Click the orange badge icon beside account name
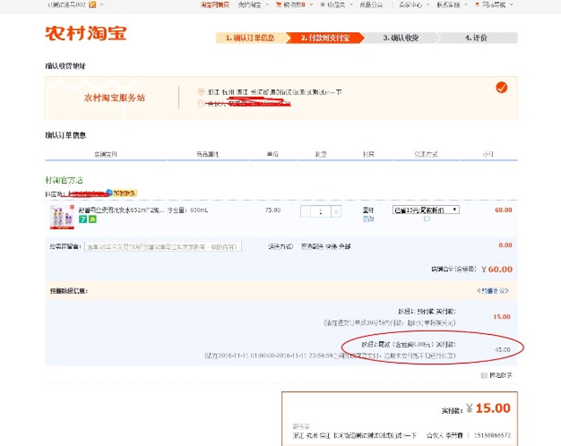The width and height of the screenshot is (561, 446). pyautogui.click(x=92, y=5)
